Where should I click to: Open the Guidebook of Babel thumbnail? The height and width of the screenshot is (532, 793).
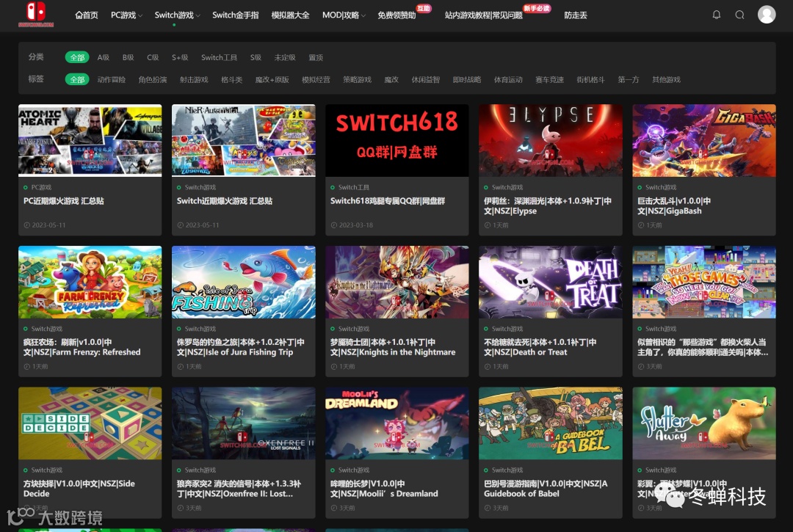[551, 423]
